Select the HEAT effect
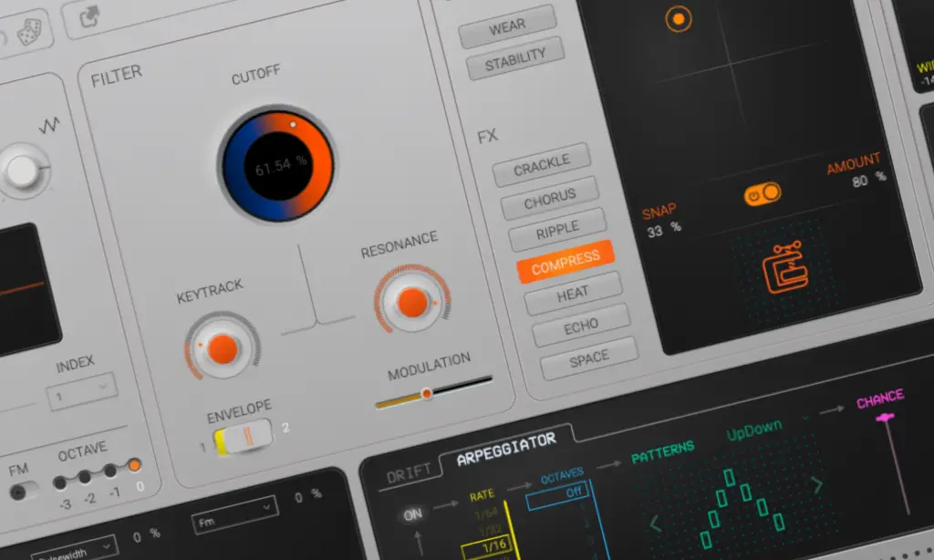Image resolution: width=934 pixels, height=560 pixels. pyautogui.click(x=573, y=295)
